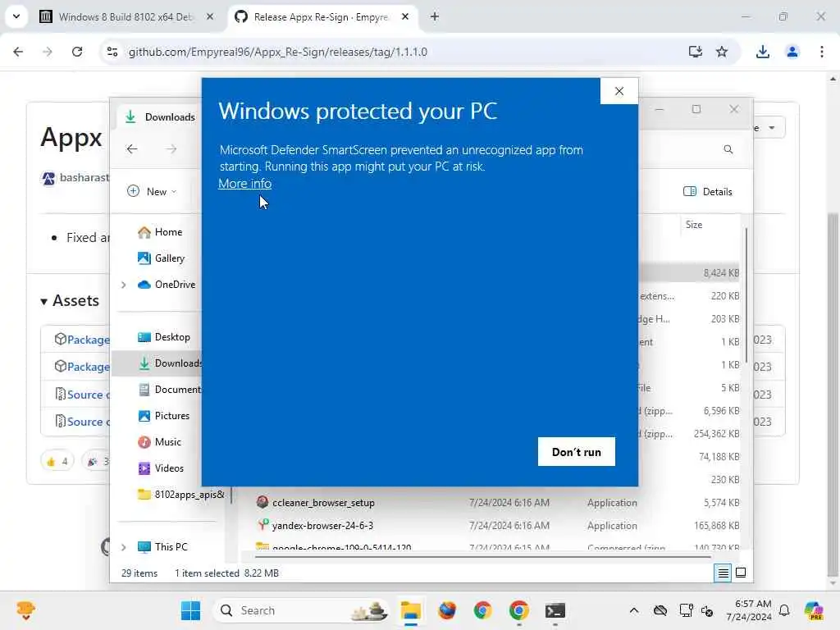Click the Don't run button
The height and width of the screenshot is (630, 840).
(577, 452)
